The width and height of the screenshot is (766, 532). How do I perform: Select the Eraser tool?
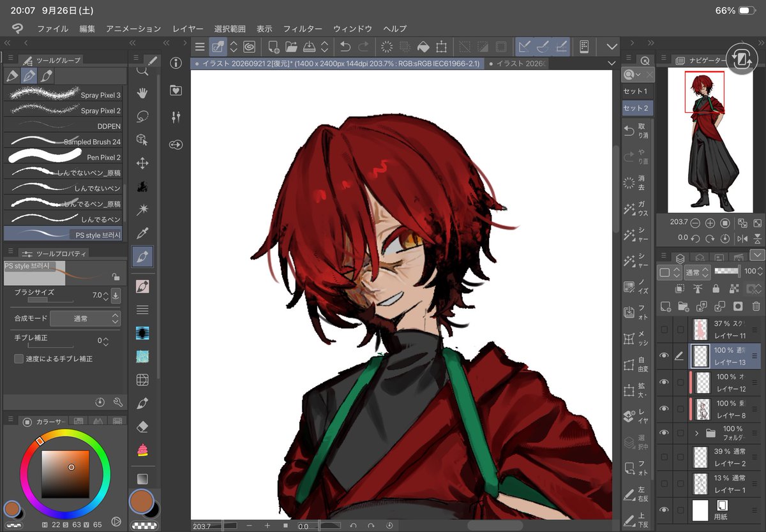(142, 426)
